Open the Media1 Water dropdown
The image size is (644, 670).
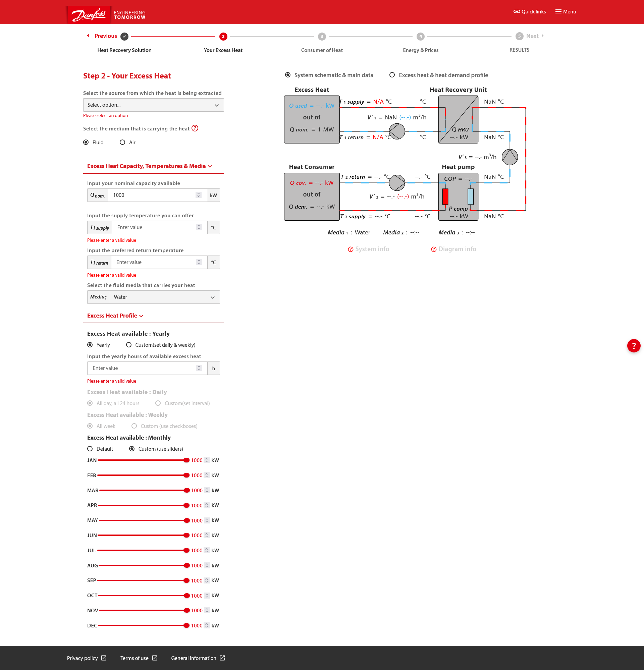coord(164,297)
